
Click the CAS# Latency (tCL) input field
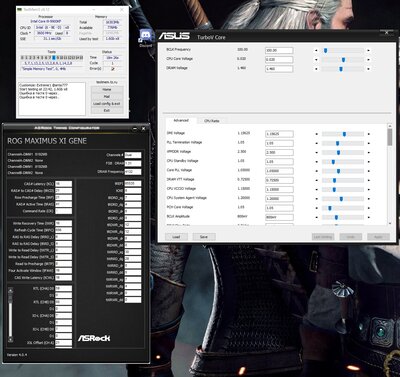(x=63, y=184)
